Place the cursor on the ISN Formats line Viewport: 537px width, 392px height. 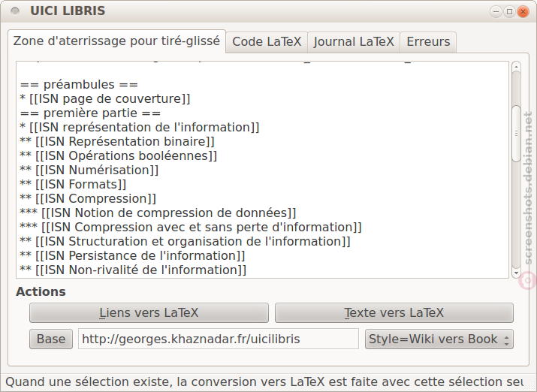tap(74, 184)
